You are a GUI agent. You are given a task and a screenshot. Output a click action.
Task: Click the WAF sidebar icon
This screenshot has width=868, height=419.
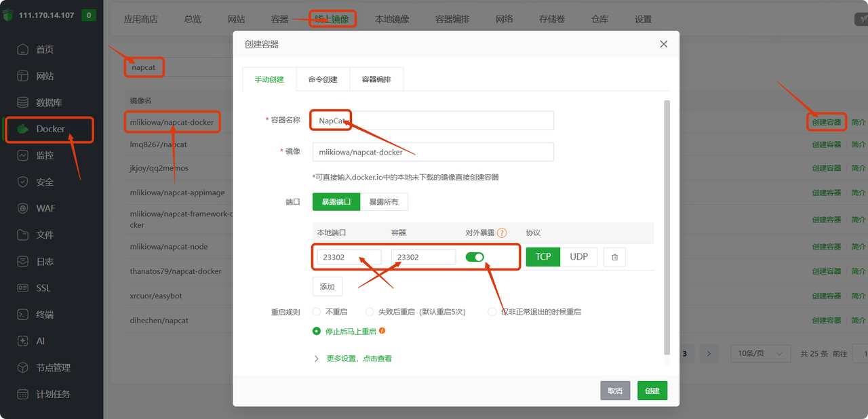[23, 208]
